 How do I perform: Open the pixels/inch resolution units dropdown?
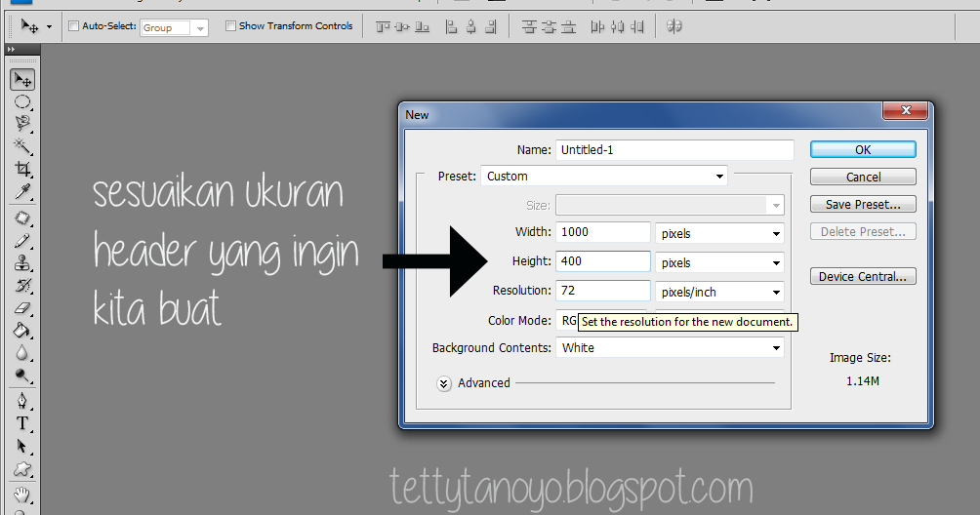[719, 293]
